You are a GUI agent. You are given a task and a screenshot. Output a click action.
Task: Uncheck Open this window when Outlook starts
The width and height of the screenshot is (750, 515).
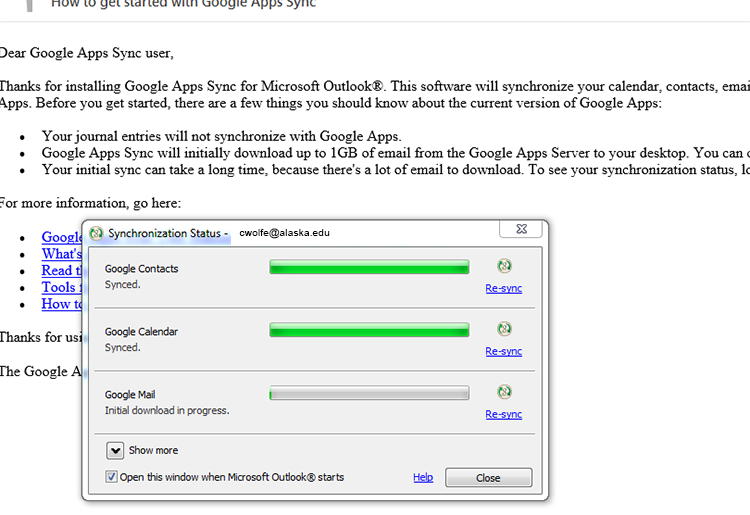point(111,477)
